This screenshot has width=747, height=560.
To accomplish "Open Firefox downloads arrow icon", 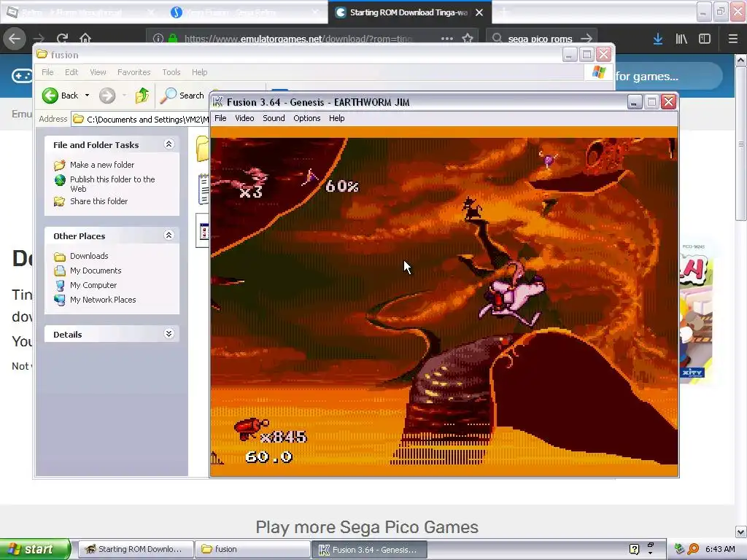I will pyautogui.click(x=658, y=39).
